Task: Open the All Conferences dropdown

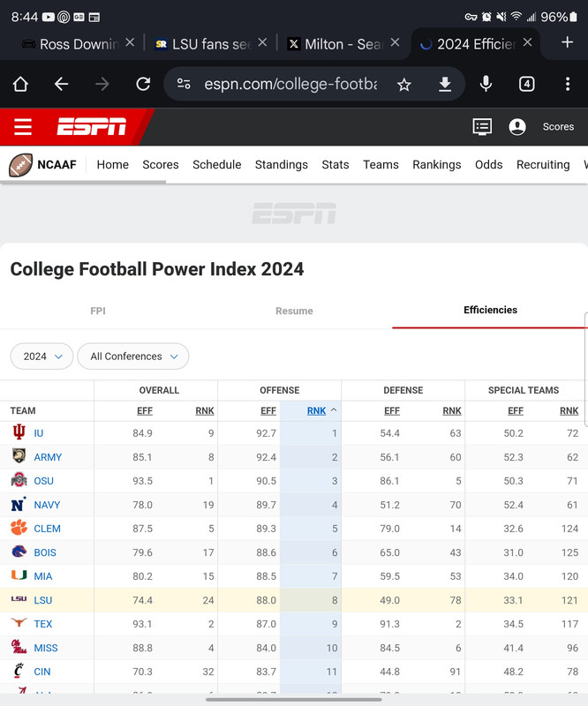Action: pos(133,357)
